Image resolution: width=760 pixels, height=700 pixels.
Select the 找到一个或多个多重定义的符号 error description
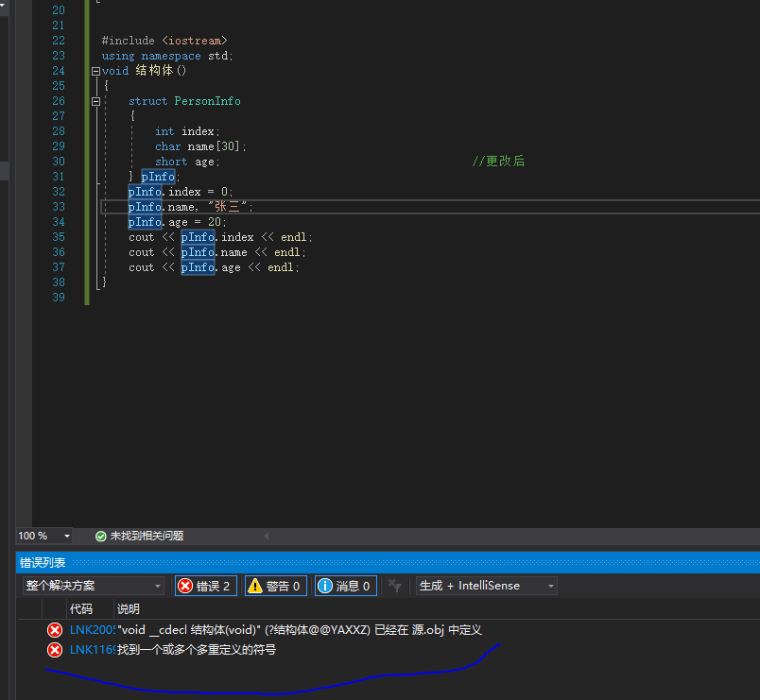(x=197, y=650)
